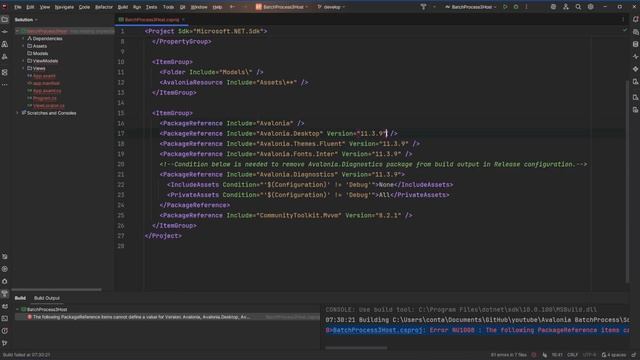
Task: Close the BatchProcess3Host.csproj editor tab
Action: pos(183,20)
